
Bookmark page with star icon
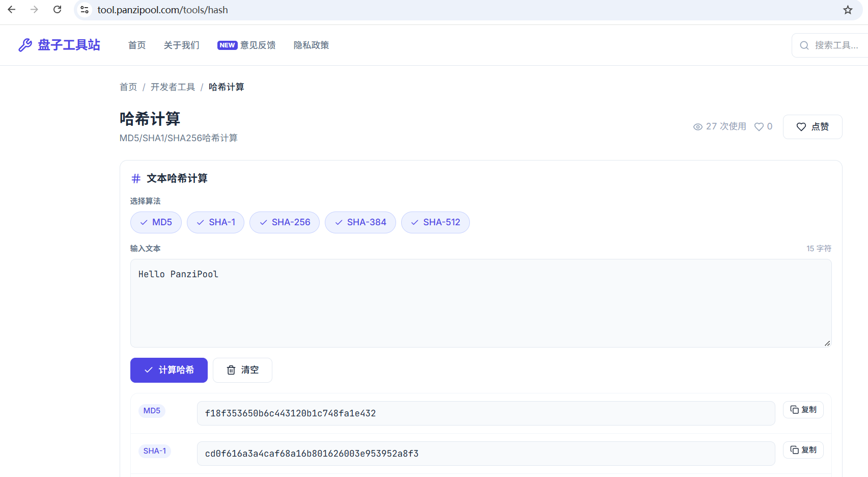pyautogui.click(x=848, y=10)
